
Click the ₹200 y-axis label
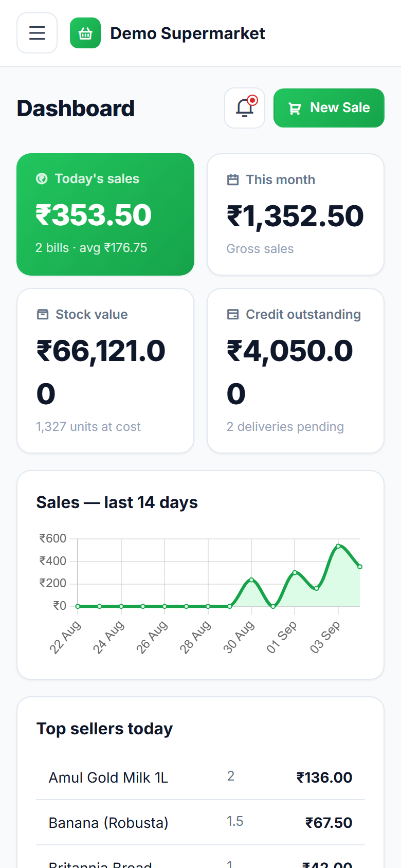tap(53, 583)
